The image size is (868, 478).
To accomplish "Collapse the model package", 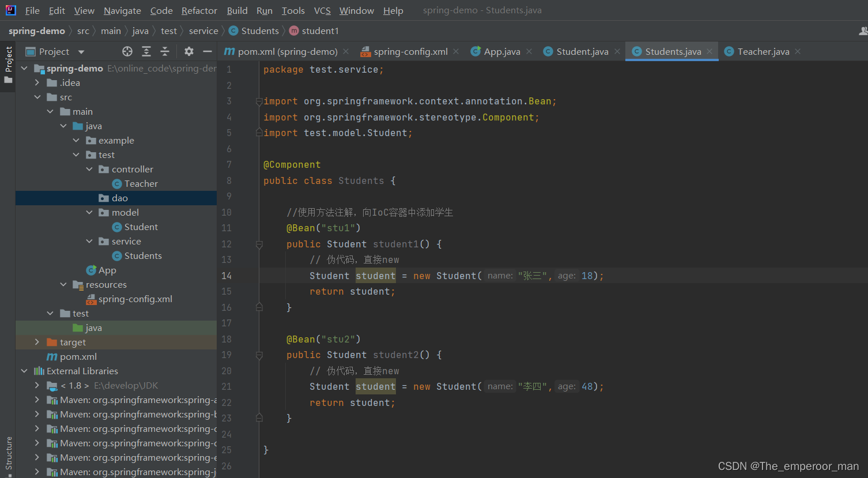I will [x=89, y=212].
